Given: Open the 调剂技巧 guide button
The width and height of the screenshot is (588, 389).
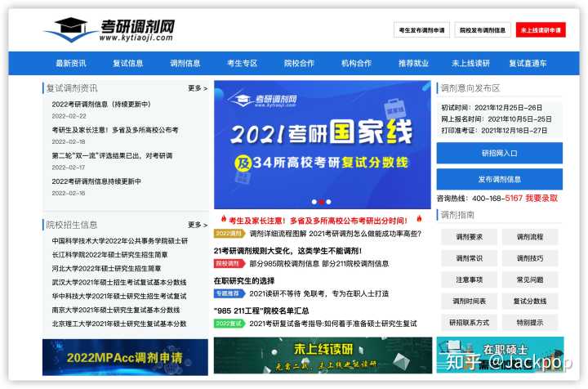Looking at the screenshot, I should click(530, 258).
